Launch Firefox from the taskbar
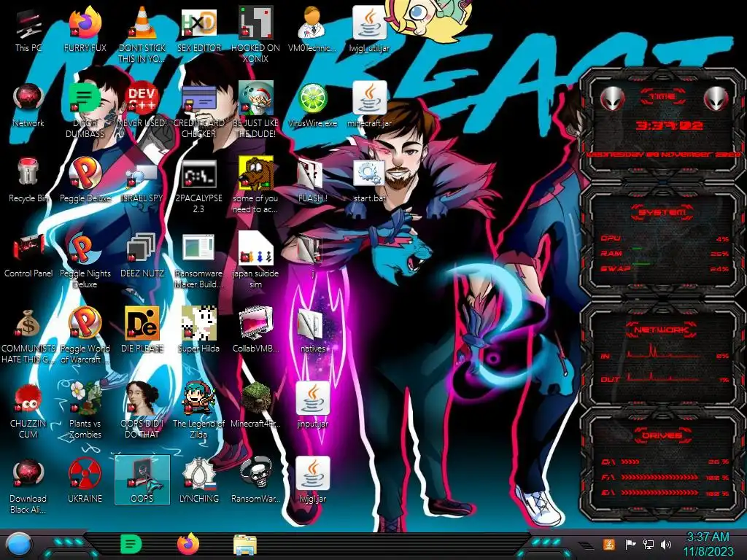 click(188, 544)
